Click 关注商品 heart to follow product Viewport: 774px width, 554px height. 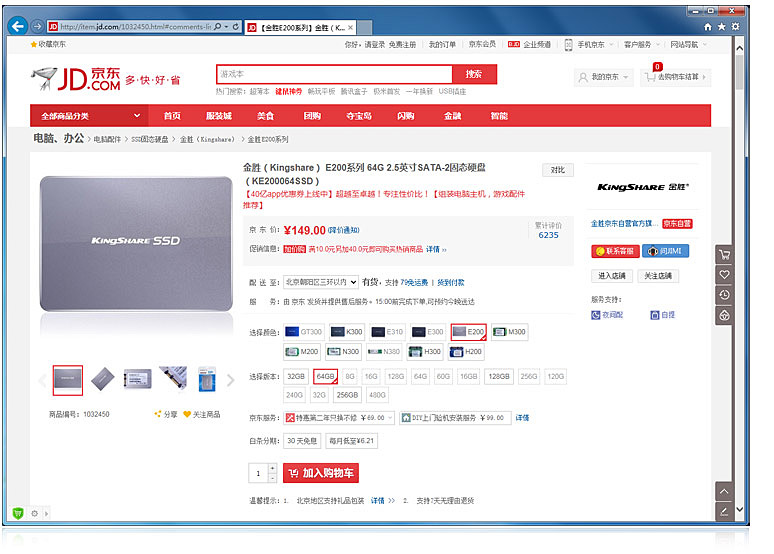(x=187, y=414)
